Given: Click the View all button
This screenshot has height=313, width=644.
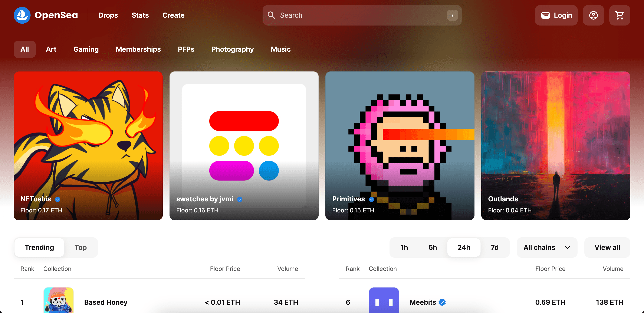Looking at the screenshot, I should [607, 247].
